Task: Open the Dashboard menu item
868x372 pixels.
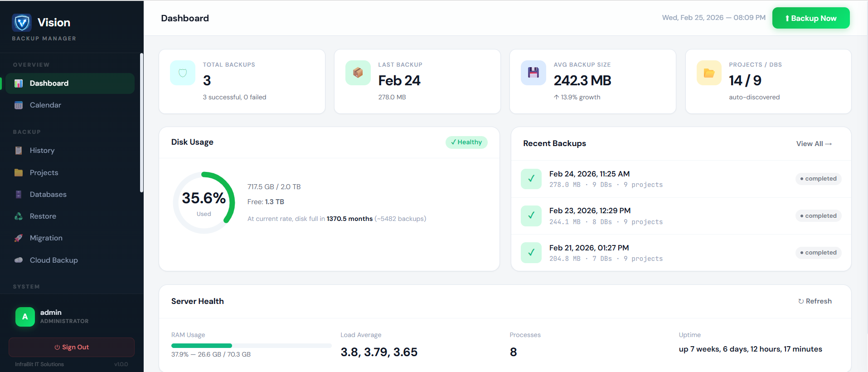Action: click(x=70, y=83)
